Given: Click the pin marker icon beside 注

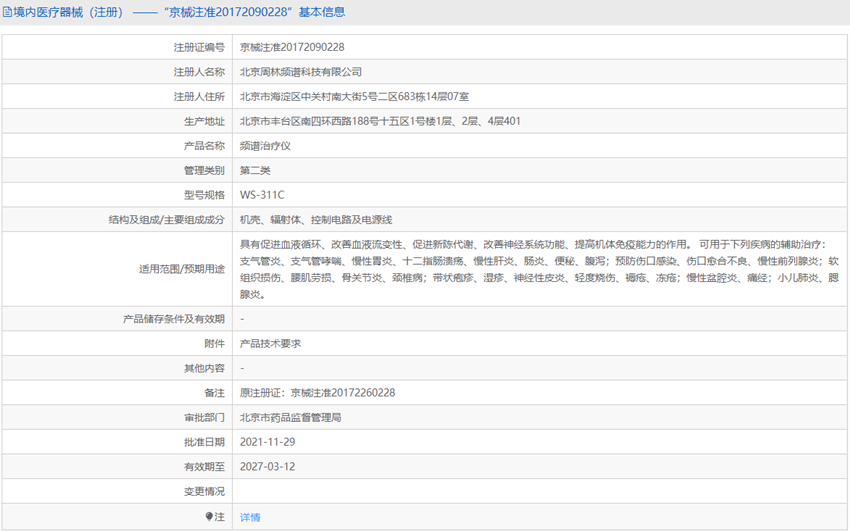Looking at the screenshot, I should [x=209, y=517].
